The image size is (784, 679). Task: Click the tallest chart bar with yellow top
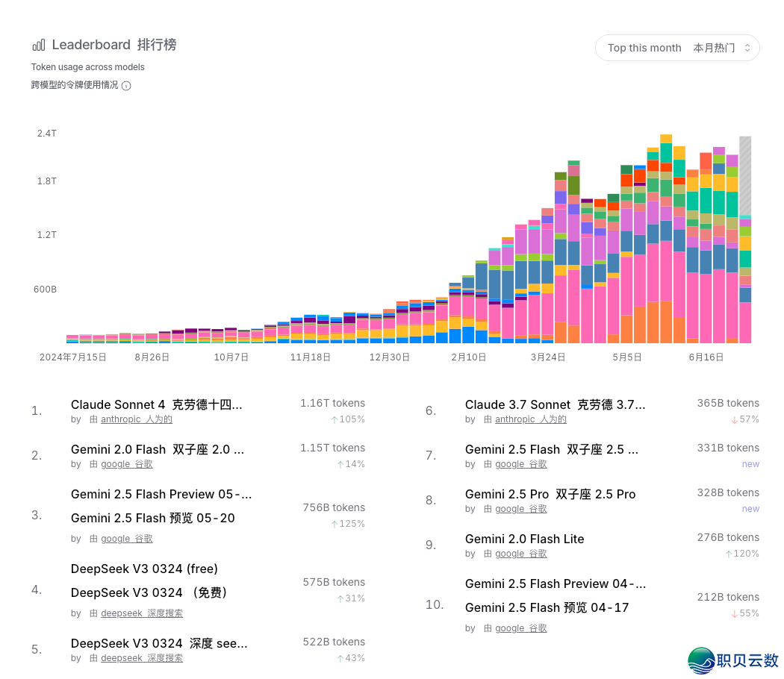[666, 239]
